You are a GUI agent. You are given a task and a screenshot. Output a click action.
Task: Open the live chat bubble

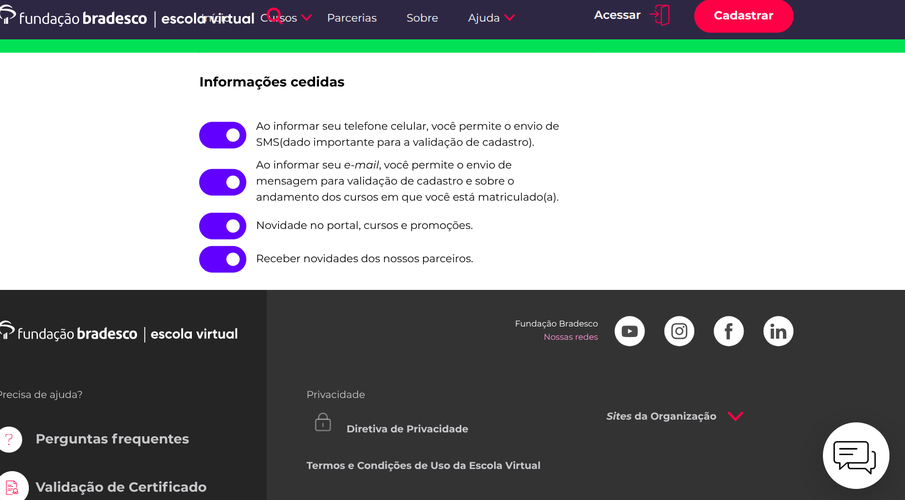(856, 456)
